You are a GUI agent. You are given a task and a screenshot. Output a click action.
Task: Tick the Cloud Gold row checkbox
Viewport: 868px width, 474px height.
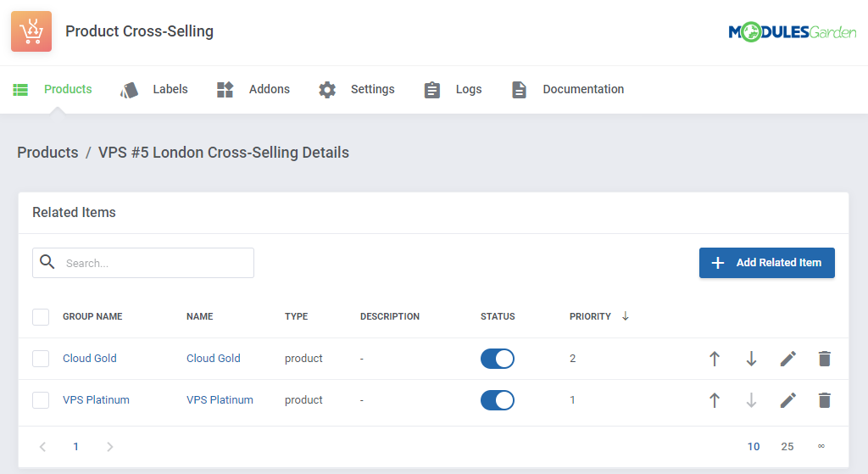pyautogui.click(x=41, y=359)
